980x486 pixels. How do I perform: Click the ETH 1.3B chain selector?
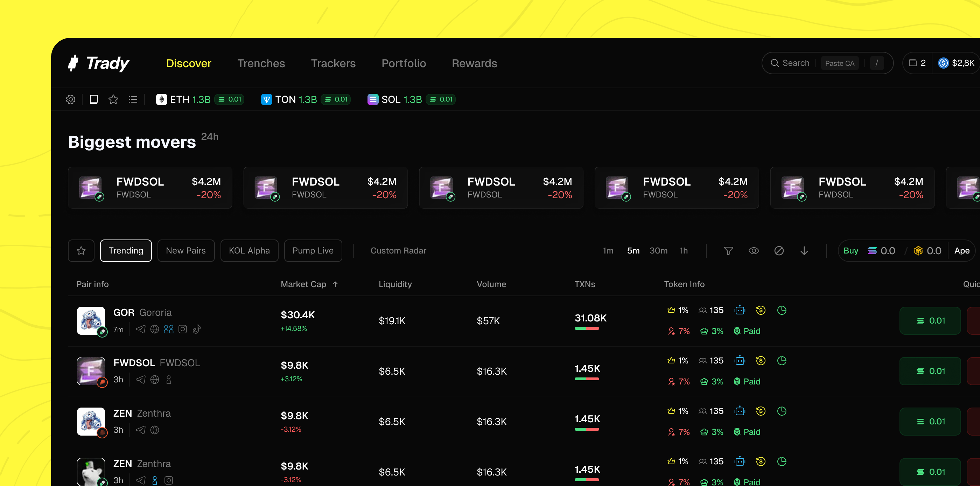pos(200,99)
